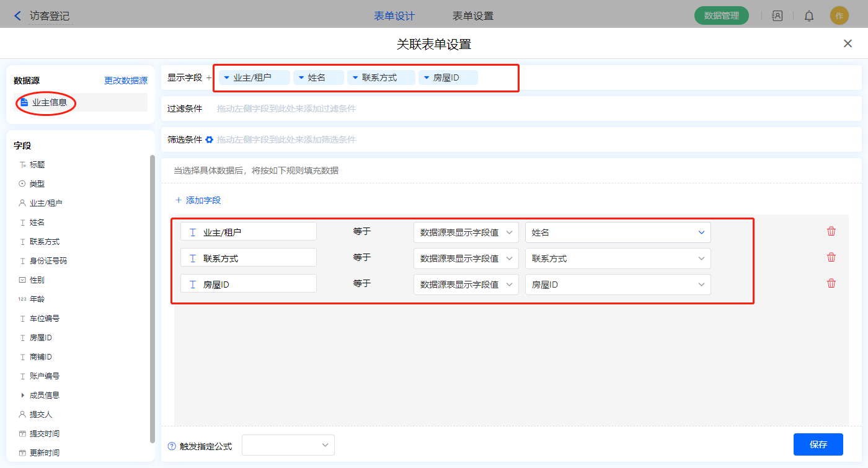Open the 触发指定公式 dropdown
Image resolution: width=868 pixels, height=468 pixels.
(288, 445)
